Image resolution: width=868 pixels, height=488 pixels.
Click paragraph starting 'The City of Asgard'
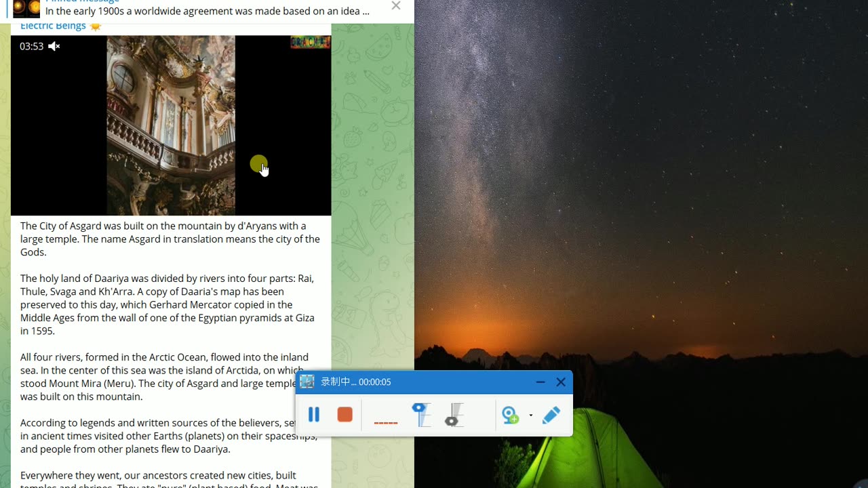pos(170,239)
